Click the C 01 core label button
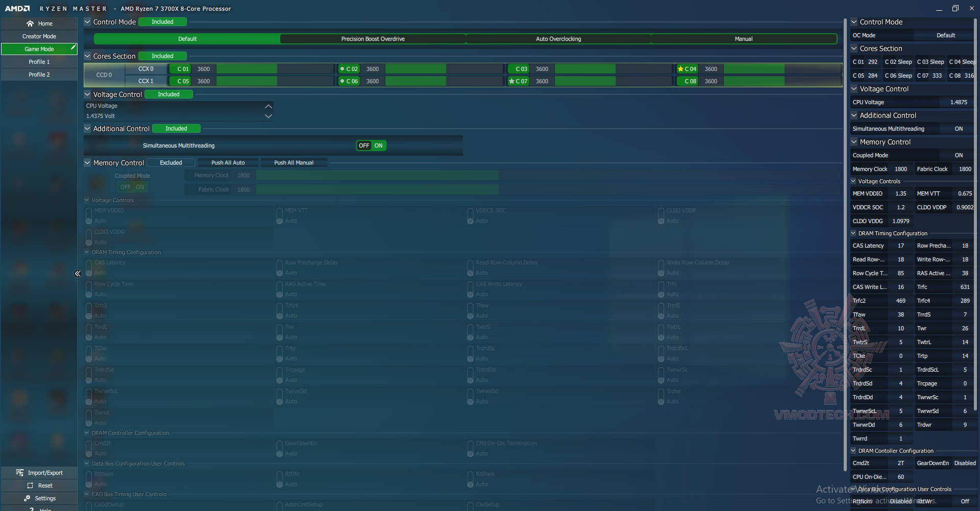Screen dimensions: 980x511 (x=180, y=69)
